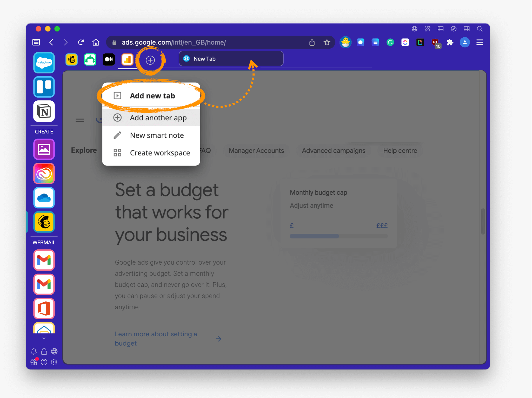Click the globe icon in title bar
Screen dimensions: 532x398
pos(415,29)
